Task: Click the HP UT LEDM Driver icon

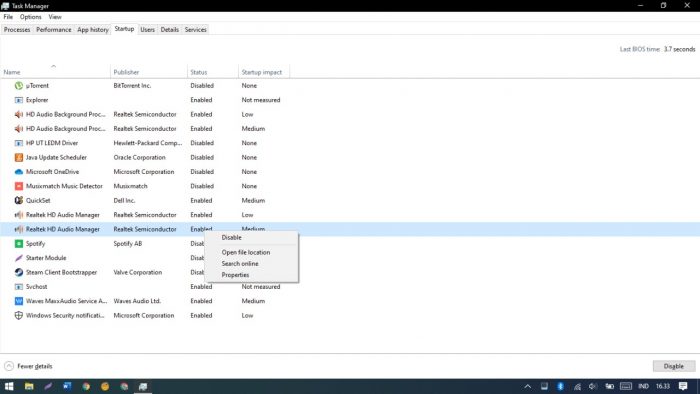Action: (x=18, y=143)
